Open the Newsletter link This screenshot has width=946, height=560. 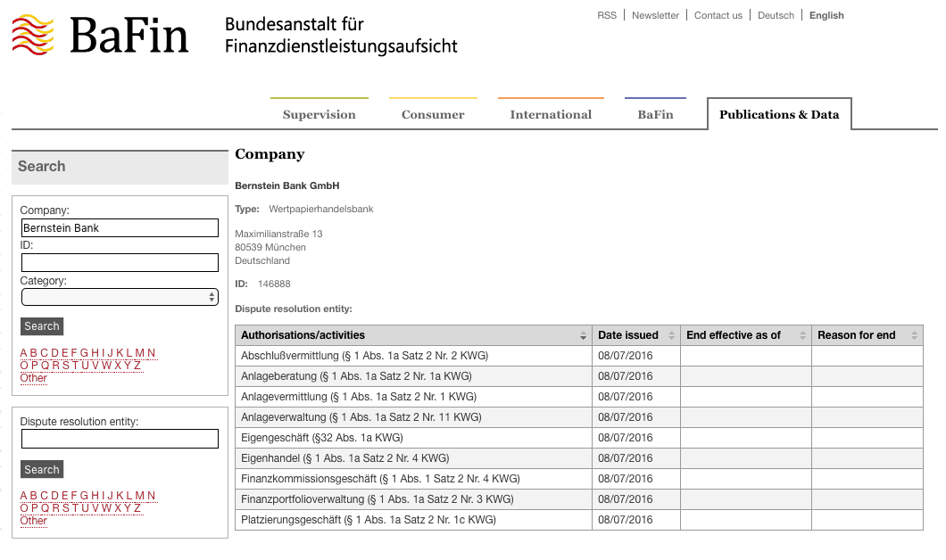[655, 16]
